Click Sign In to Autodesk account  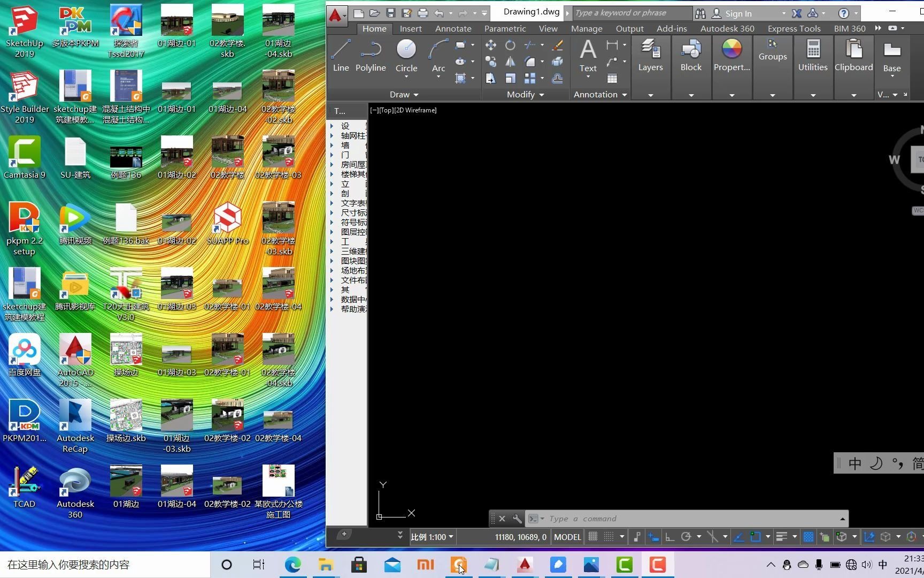[x=738, y=13]
